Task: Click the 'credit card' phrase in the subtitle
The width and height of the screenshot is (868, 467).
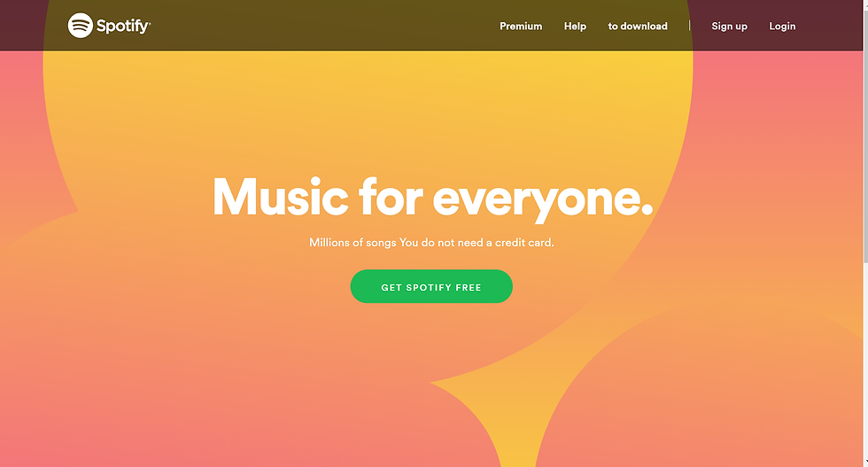Action: (x=523, y=243)
